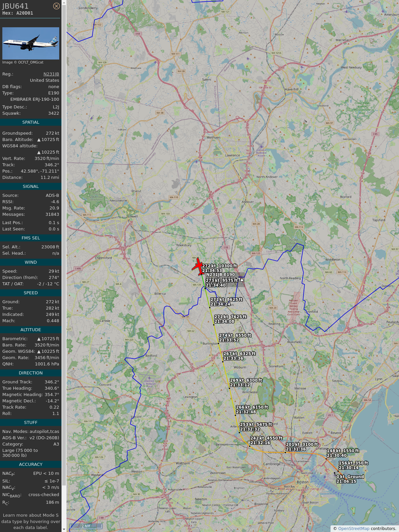Click the JetBlue aircraft photo thumbnail
Image resolution: width=399 pixels, height=532 pixels.
click(x=31, y=43)
